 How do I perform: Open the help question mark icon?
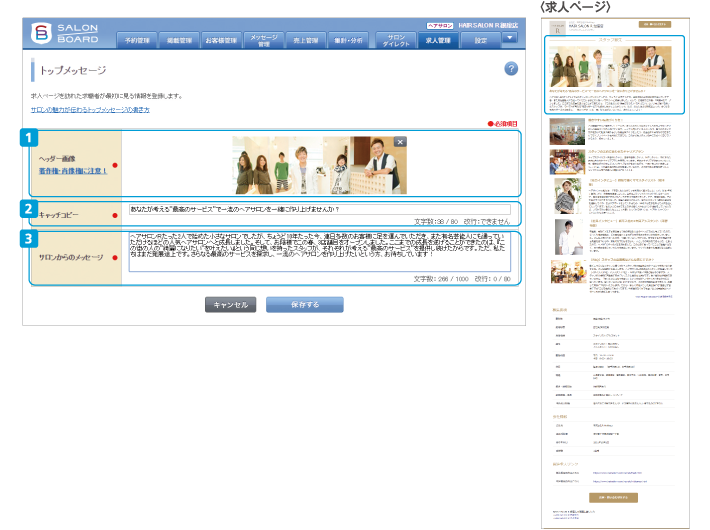[x=511, y=68]
